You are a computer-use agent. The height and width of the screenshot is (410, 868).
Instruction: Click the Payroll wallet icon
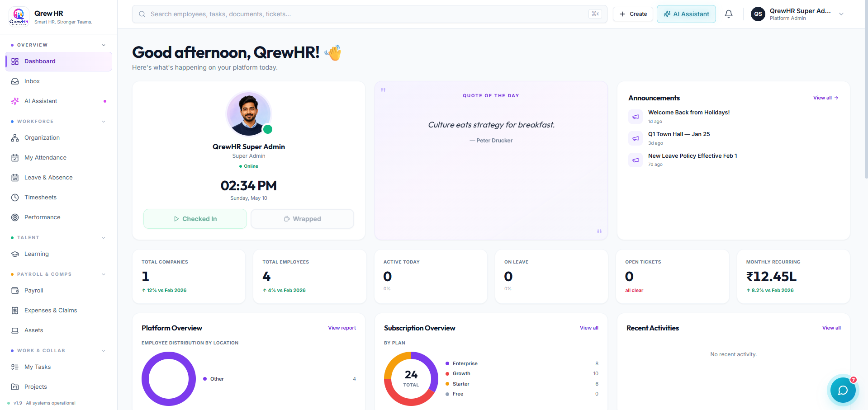click(15, 291)
